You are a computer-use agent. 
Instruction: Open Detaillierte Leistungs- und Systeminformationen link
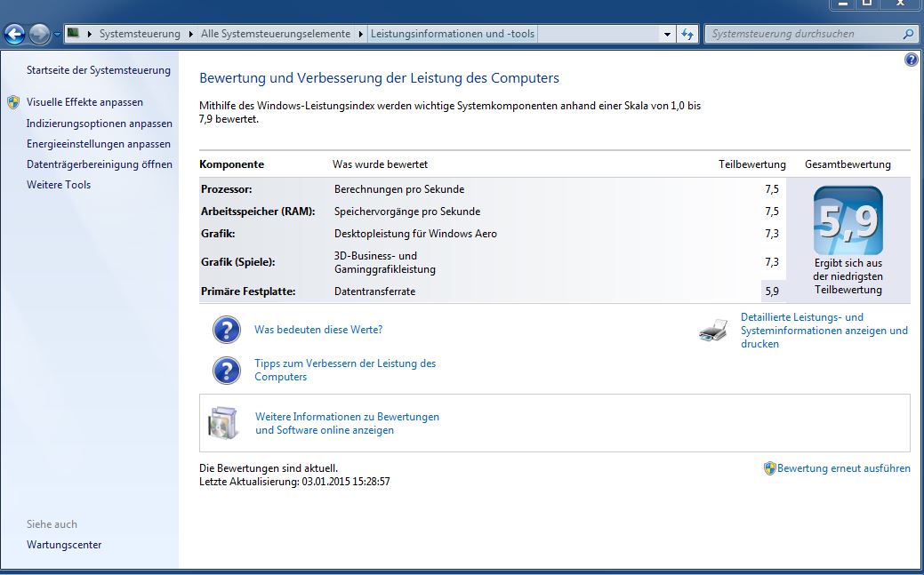[824, 331]
